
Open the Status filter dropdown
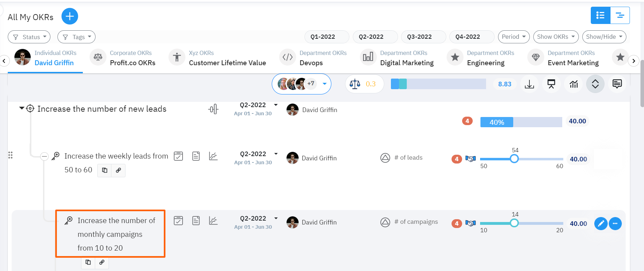tap(29, 37)
